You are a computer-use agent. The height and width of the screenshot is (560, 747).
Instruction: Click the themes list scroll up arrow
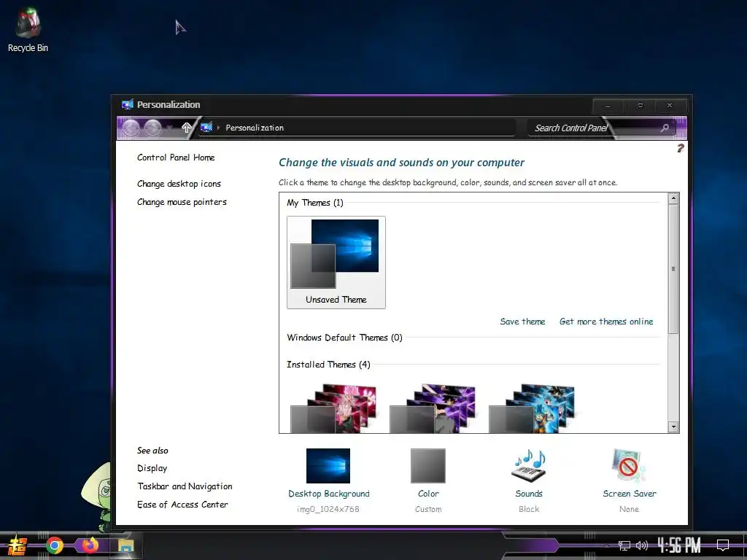point(673,198)
